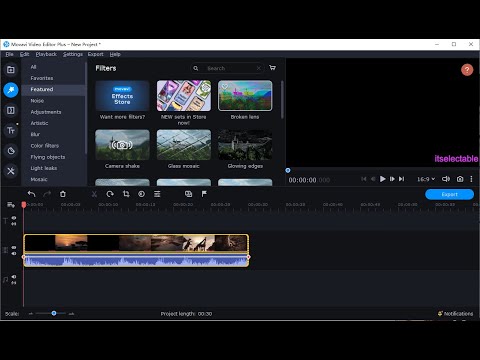
Task: Open the three-dot preview options menu
Action: click(471, 179)
